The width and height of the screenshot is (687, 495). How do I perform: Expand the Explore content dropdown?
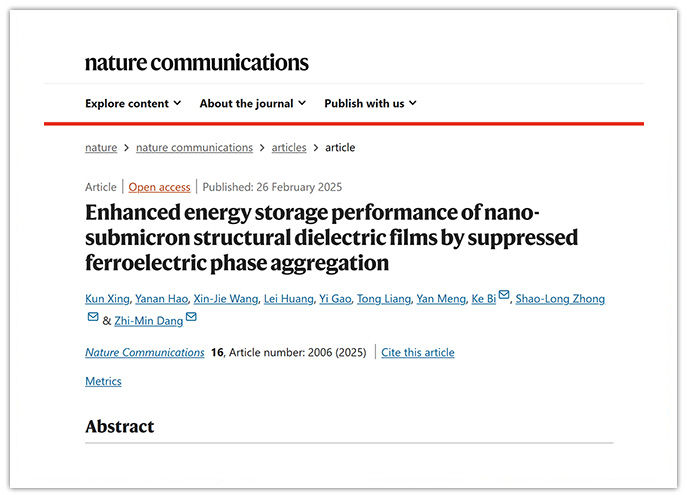pyautogui.click(x=133, y=103)
